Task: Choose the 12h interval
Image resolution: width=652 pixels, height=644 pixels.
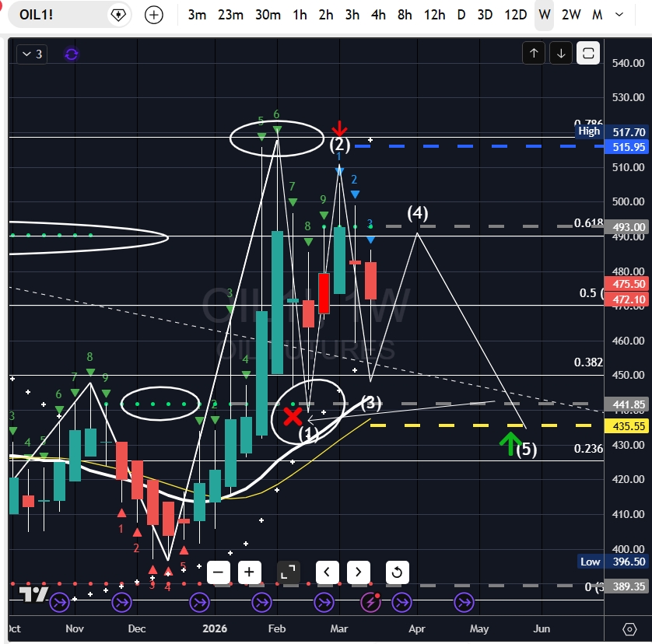Action: [434, 15]
